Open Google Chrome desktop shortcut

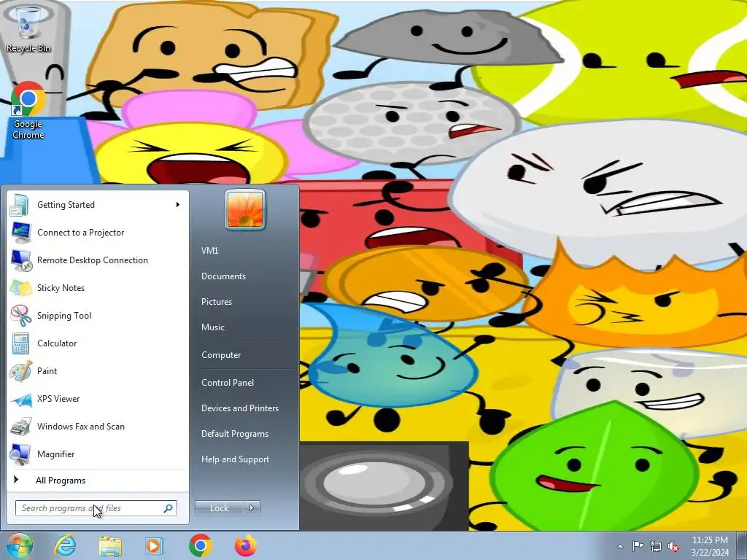click(x=28, y=111)
